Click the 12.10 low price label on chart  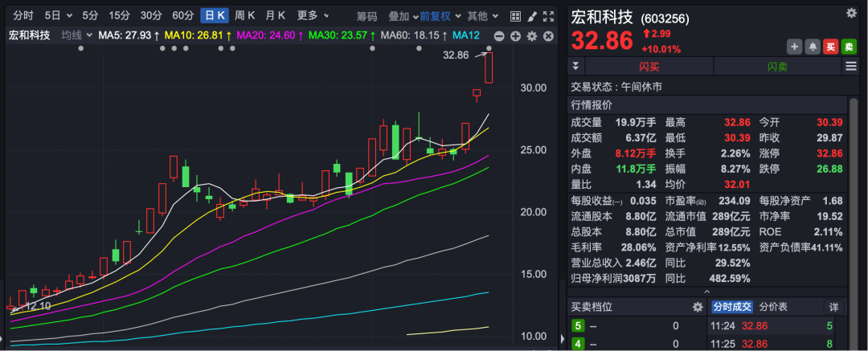[x=39, y=305]
